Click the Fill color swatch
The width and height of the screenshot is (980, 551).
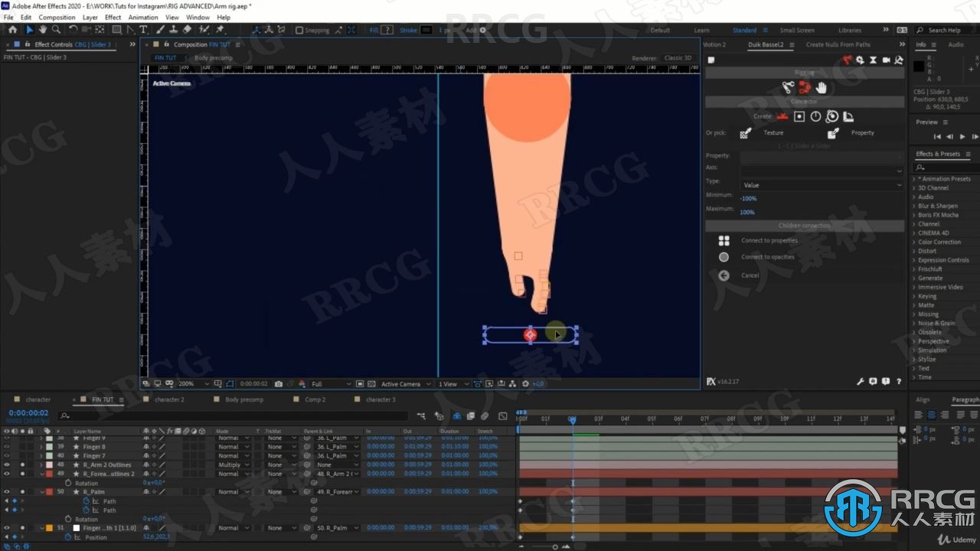click(387, 31)
